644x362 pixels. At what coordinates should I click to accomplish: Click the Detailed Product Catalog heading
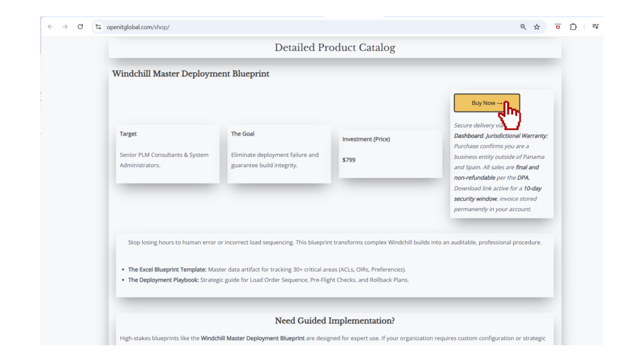(335, 48)
